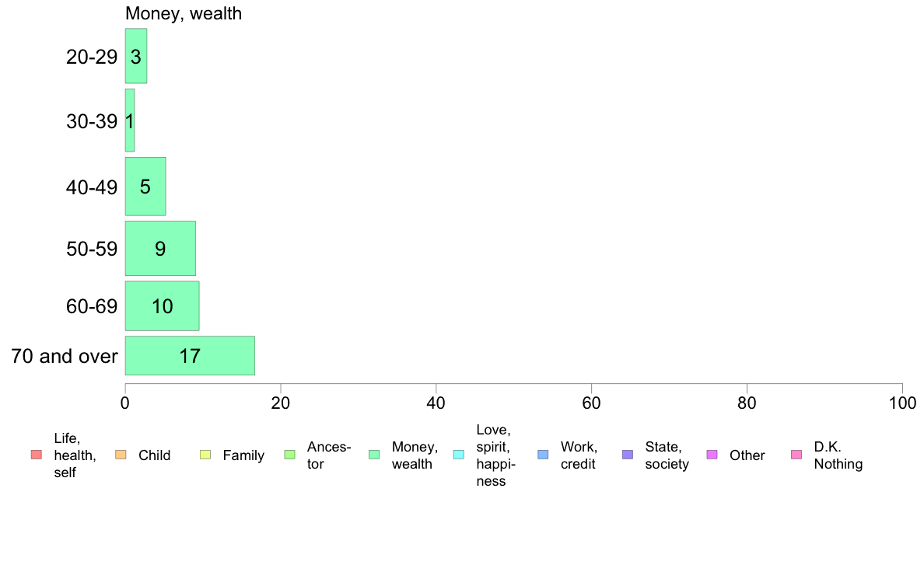Image resolution: width=924 pixels, height=572 pixels.
Task: Select the 30-39 bar showing 1
Action: point(130,120)
